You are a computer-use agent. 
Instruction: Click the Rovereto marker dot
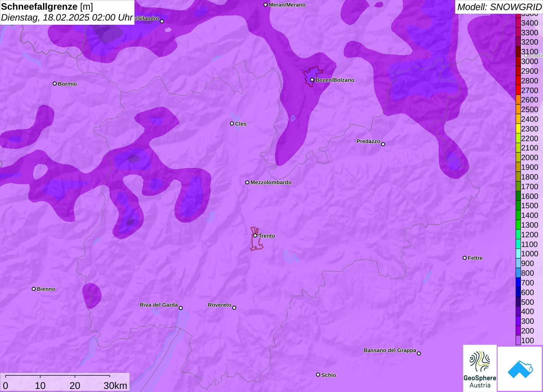(234, 308)
